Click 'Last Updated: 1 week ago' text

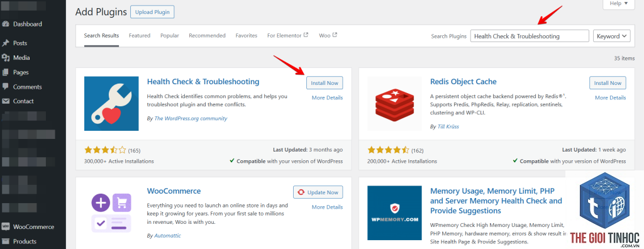coord(594,150)
